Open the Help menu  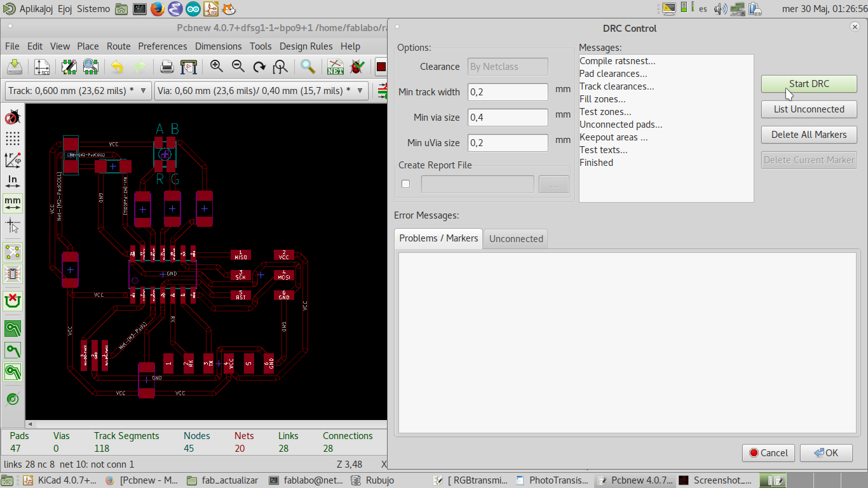coord(350,46)
